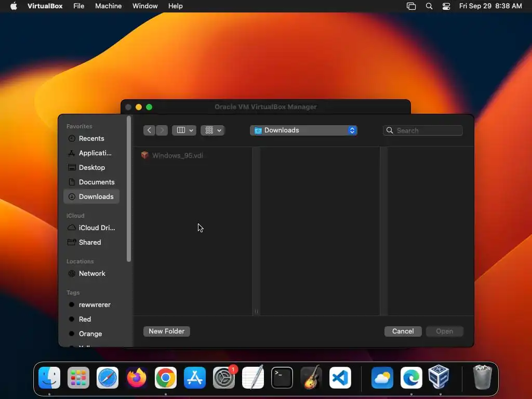Screen dimensions: 532x399
Task: Click the Search field in the dialog
Action: click(x=423, y=130)
